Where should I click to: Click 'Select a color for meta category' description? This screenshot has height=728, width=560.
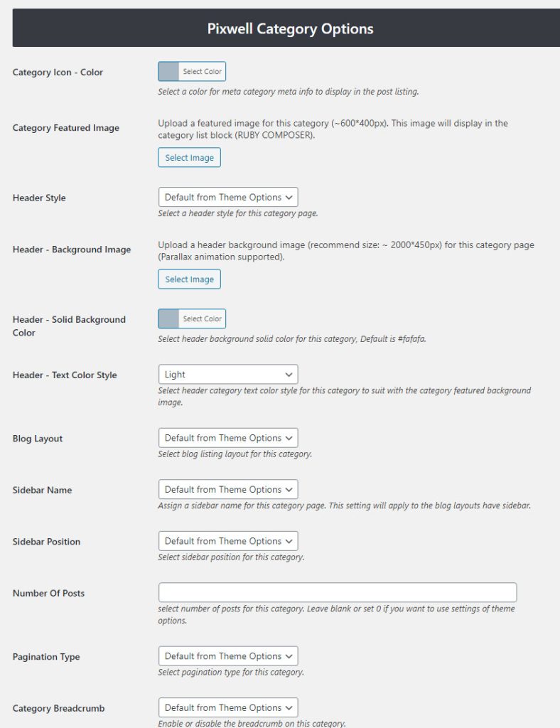coord(288,92)
